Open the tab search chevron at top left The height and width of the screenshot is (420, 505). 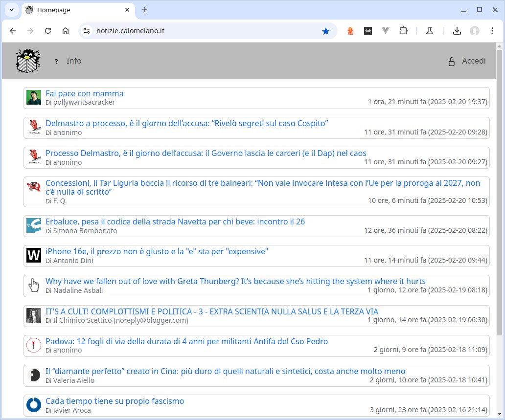(x=11, y=10)
